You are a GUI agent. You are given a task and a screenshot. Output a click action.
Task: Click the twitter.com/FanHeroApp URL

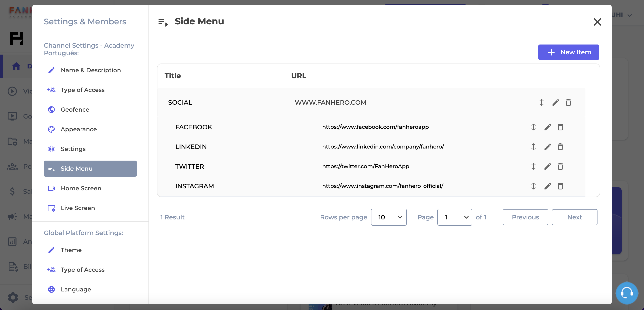[366, 166]
